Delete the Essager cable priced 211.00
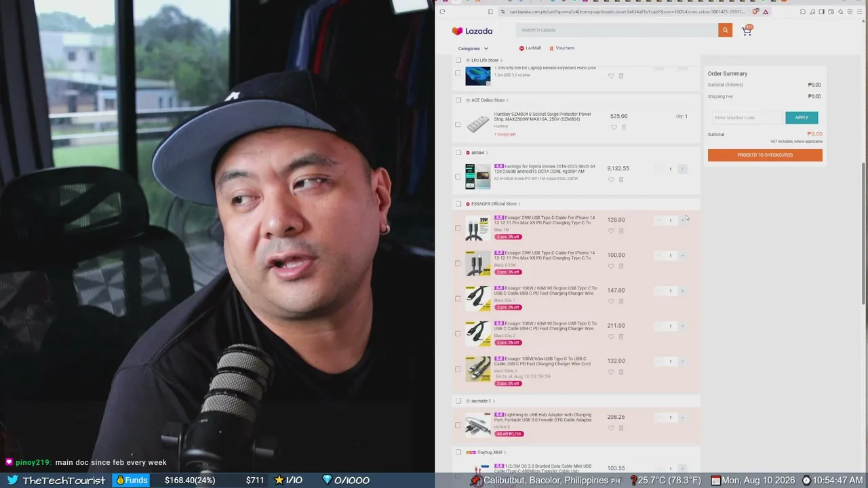This screenshot has height=488, width=868. coord(621,337)
